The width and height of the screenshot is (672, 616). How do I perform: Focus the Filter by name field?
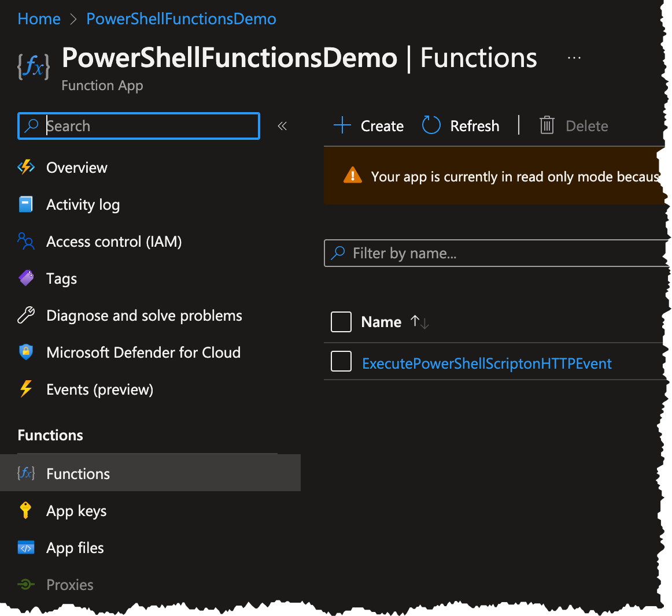coord(496,253)
